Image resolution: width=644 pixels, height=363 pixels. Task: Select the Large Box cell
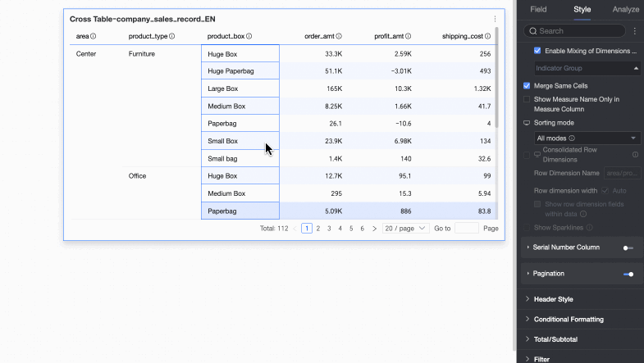pos(240,88)
